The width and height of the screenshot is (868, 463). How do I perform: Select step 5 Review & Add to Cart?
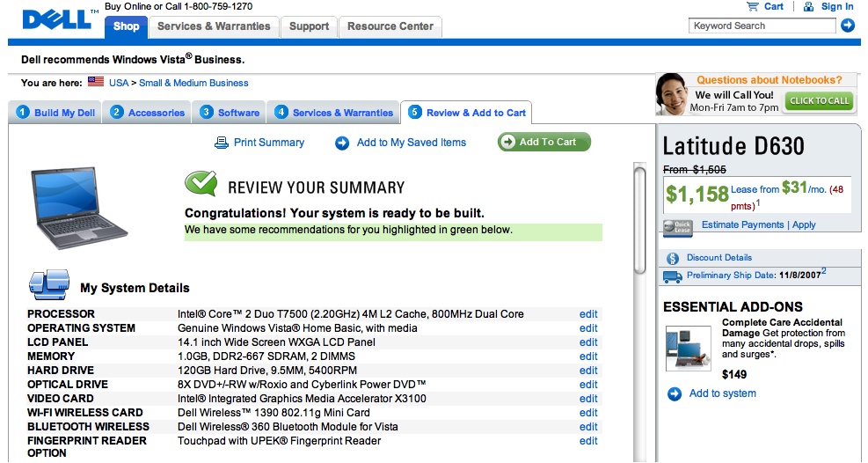(x=466, y=113)
